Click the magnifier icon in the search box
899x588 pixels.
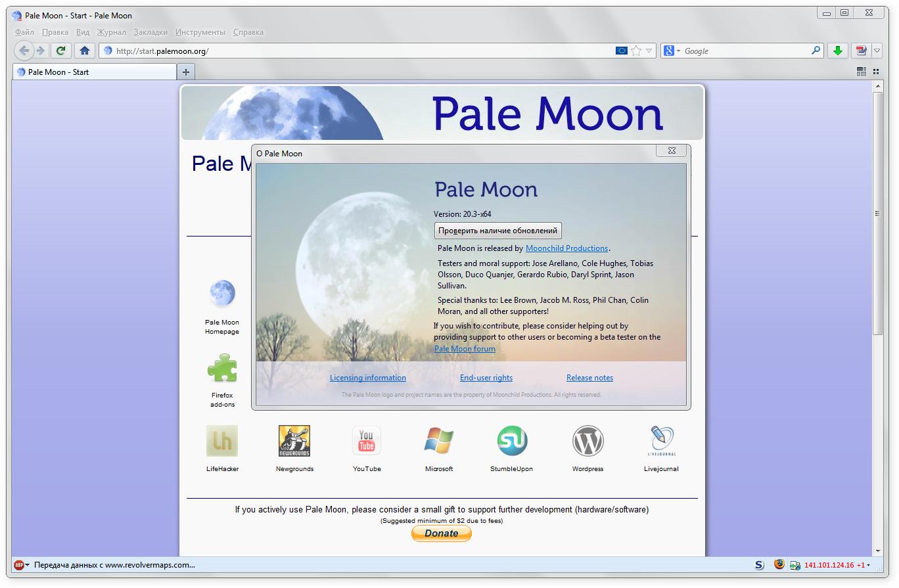pyautogui.click(x=816, y=51)
